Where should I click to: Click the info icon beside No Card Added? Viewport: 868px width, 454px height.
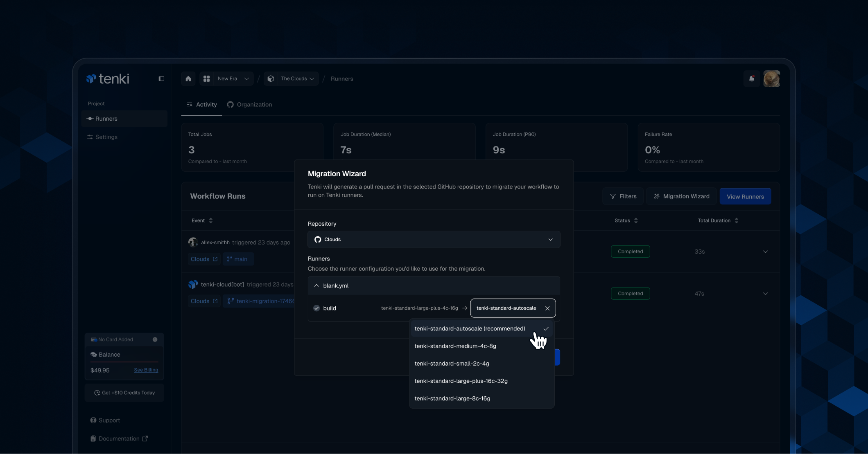(155, 339)
